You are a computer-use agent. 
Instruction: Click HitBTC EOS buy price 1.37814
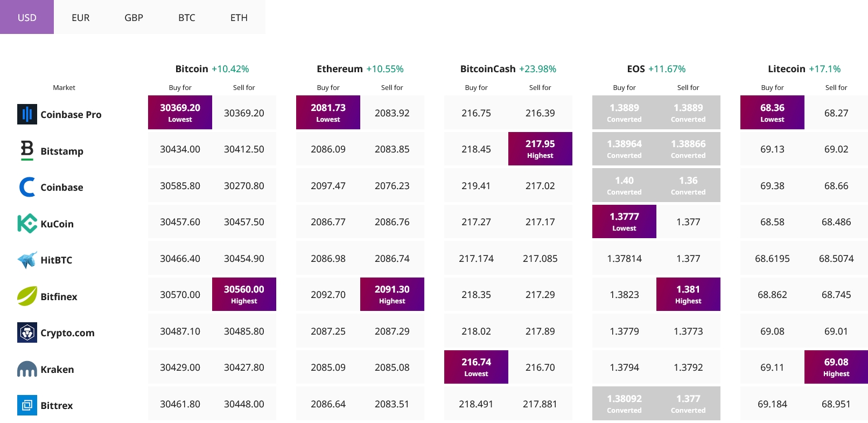pyautogui.click(x=624, y=258)
